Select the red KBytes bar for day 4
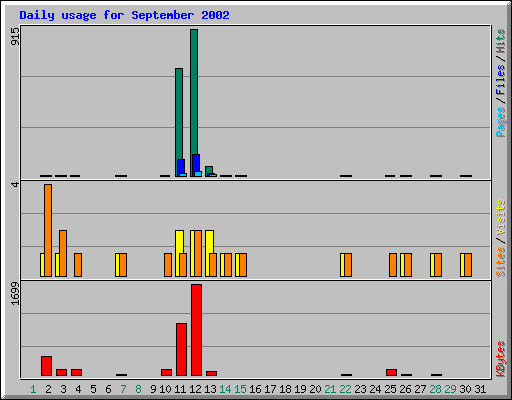The image size is (512, 400). coord(76,372)
